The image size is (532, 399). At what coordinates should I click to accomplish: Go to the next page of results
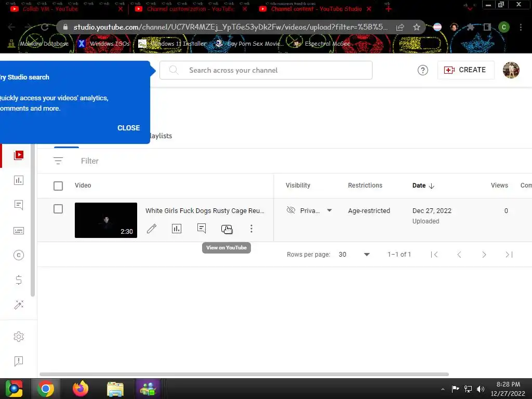484,255
